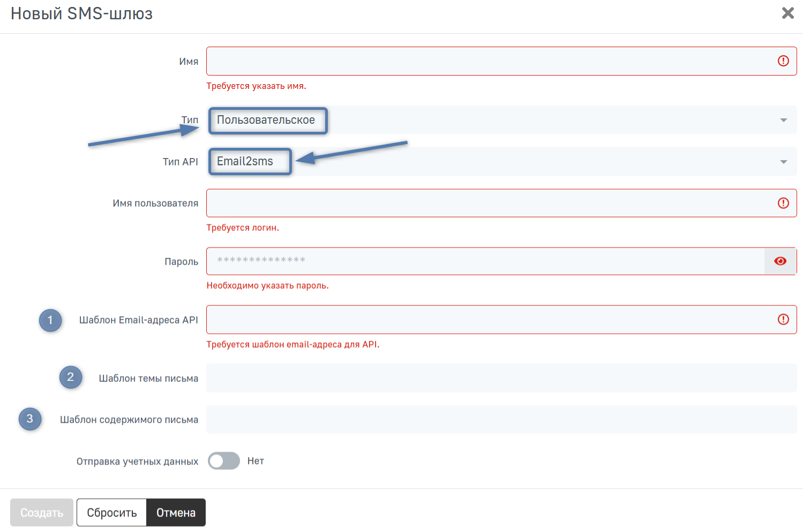Click numbered badge 2 marker

point(71,377)
